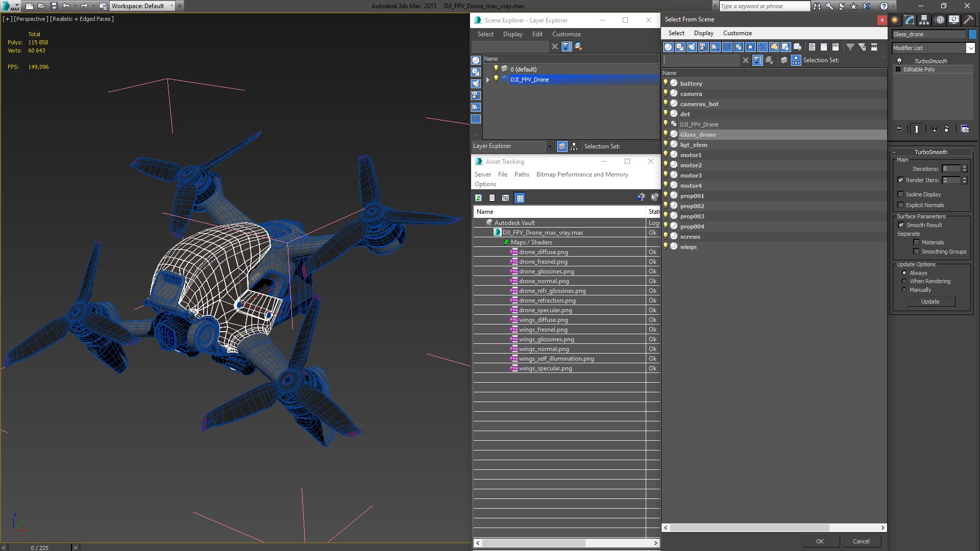Screen dimensions: 980x551
Task: Toggle Display Cameras filter in Select From Scene
Action: 703,47
